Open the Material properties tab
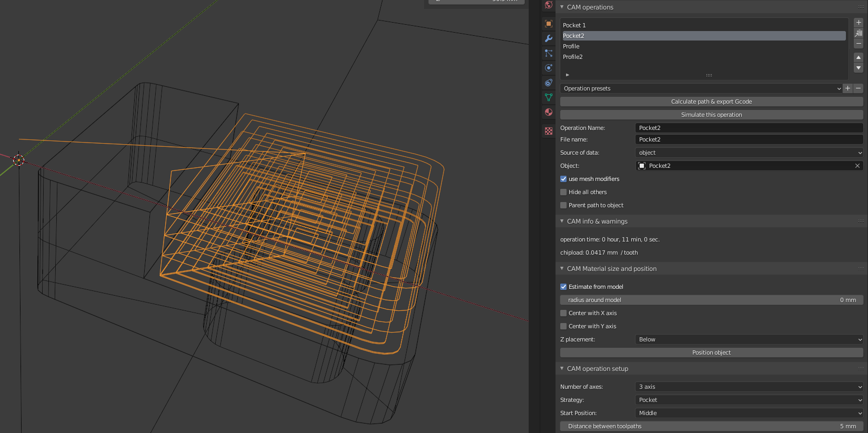868x433 pixels. tap(549, 112)
